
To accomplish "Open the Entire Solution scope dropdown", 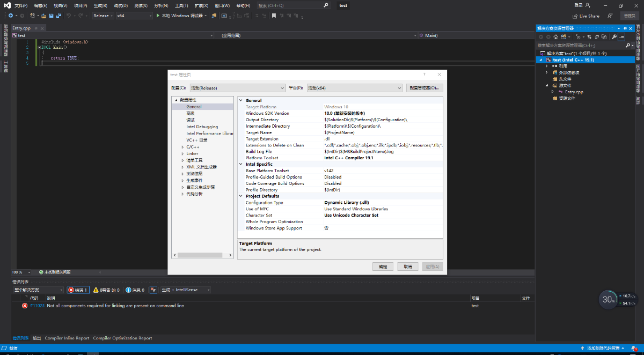I will click(x=38, y=290).
